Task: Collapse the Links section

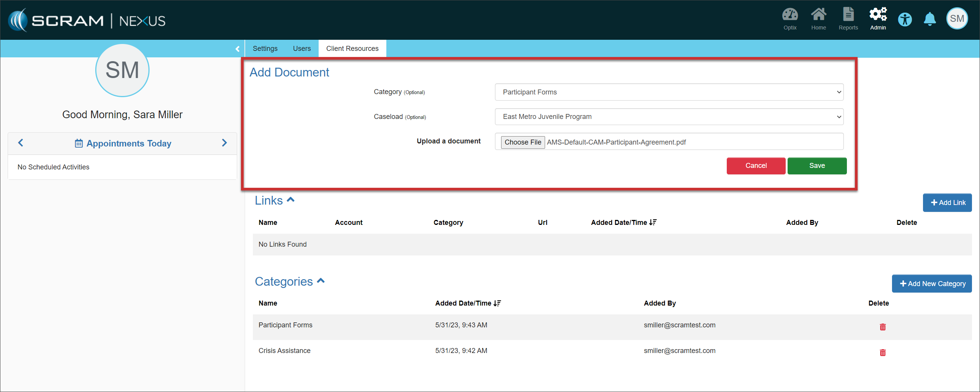Action: click(x=291, y=200)
